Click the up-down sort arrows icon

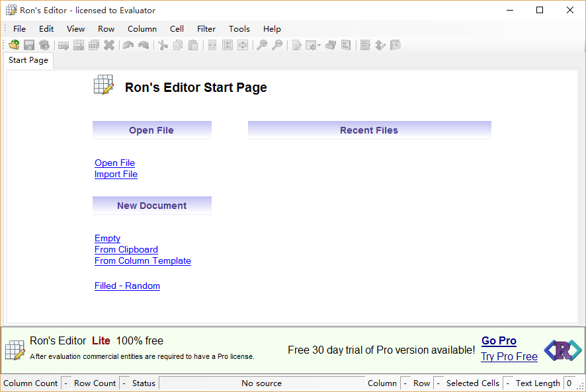[380, 45]
